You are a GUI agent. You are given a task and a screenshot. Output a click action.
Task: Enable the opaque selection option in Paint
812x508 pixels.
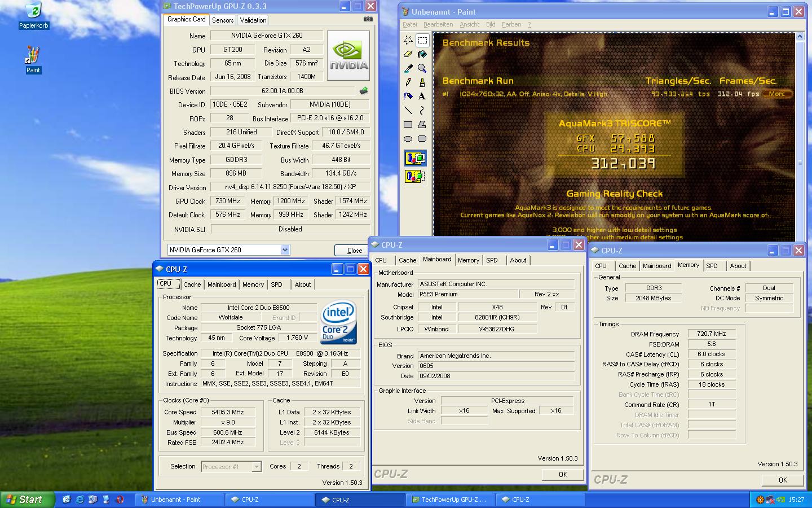coord(415,159)
